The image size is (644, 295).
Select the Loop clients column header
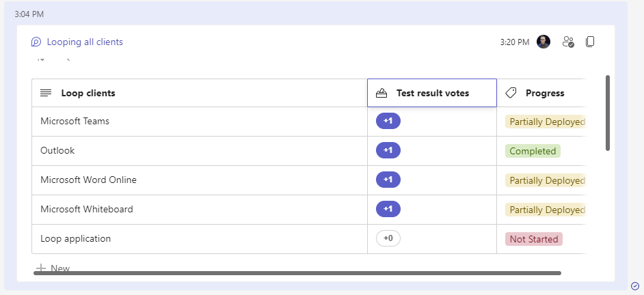point(88,94)
